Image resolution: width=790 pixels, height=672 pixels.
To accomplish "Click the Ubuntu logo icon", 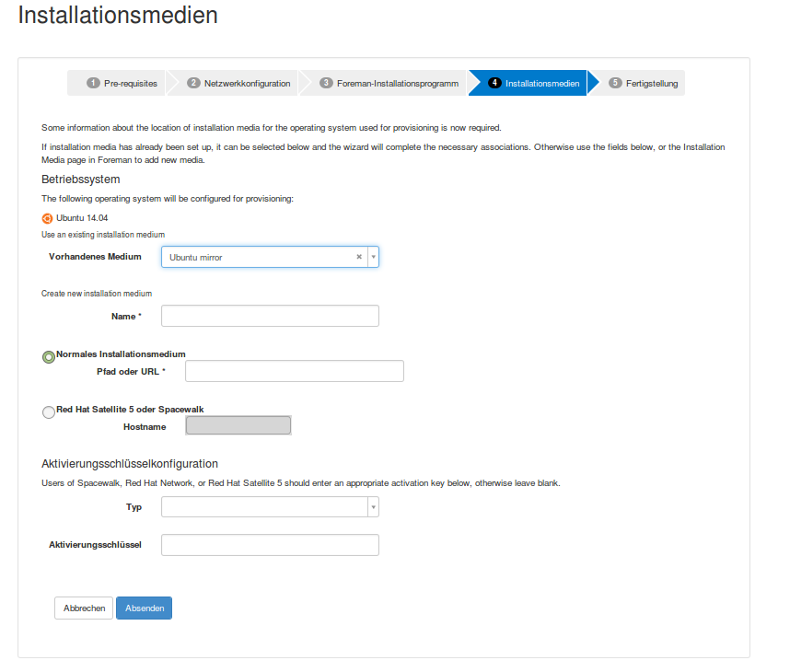I will [x=47, y=218].
